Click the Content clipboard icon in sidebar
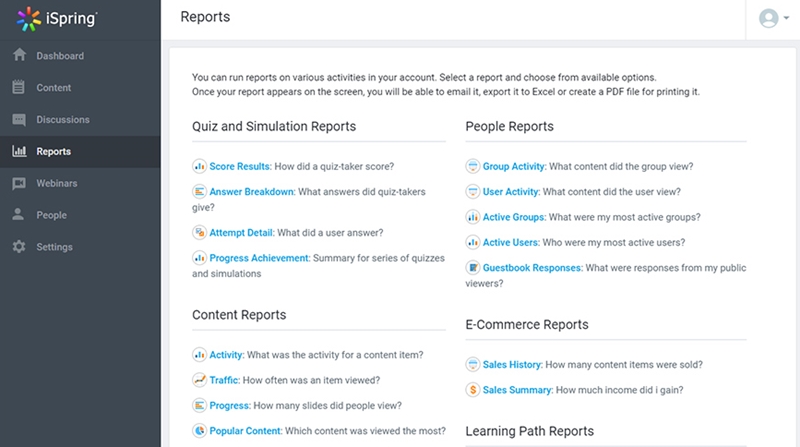Image resolution: width=800 pixels, height=447 pixels. pos(19,88)
